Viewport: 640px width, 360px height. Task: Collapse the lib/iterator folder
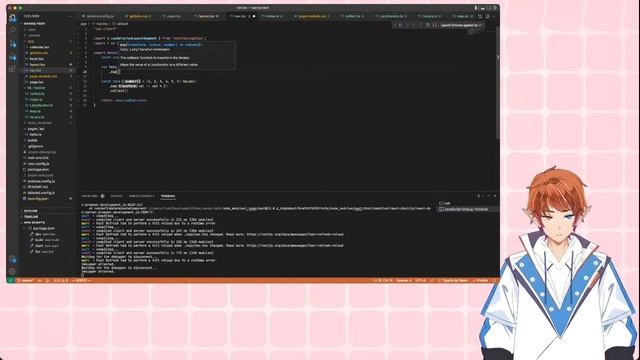[36, 88]
